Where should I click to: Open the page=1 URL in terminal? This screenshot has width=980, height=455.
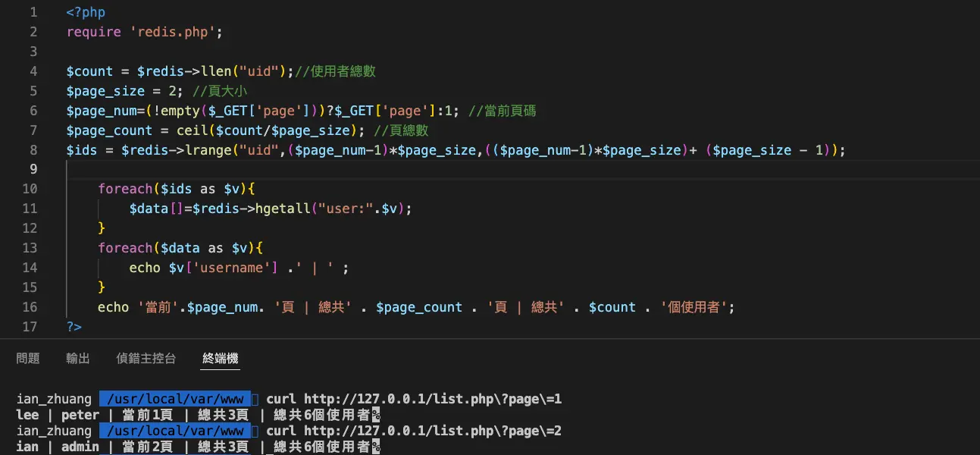433,399
